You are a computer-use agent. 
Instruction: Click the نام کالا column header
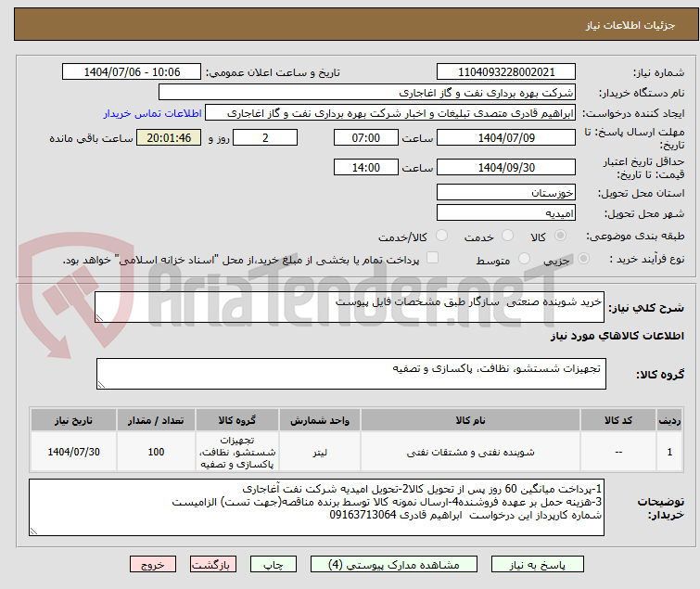coord(471,420)
